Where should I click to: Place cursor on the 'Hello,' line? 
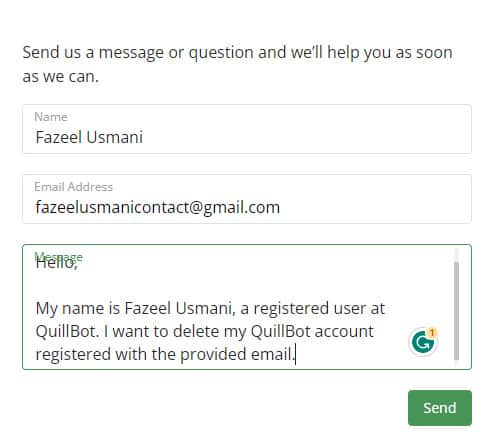tap(57, 263)
